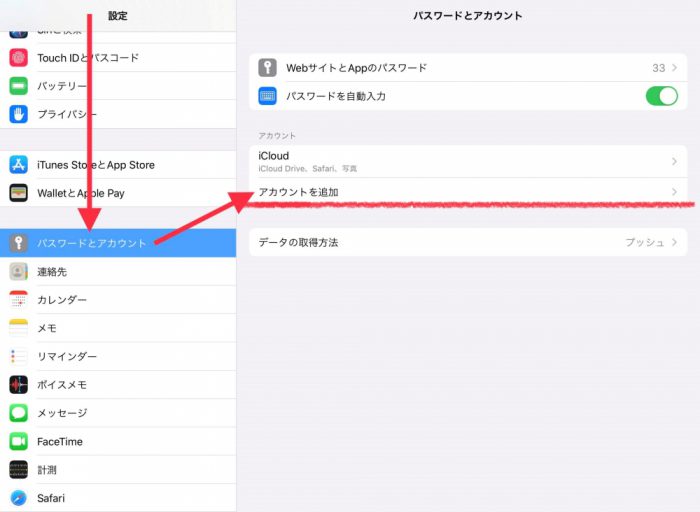Screen dimensions: 700x512
Task: Open リマインダー settings
Action: [x=118, y=356]
